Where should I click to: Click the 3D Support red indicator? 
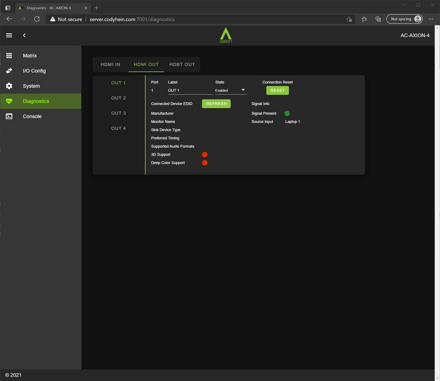click(205, 155)
